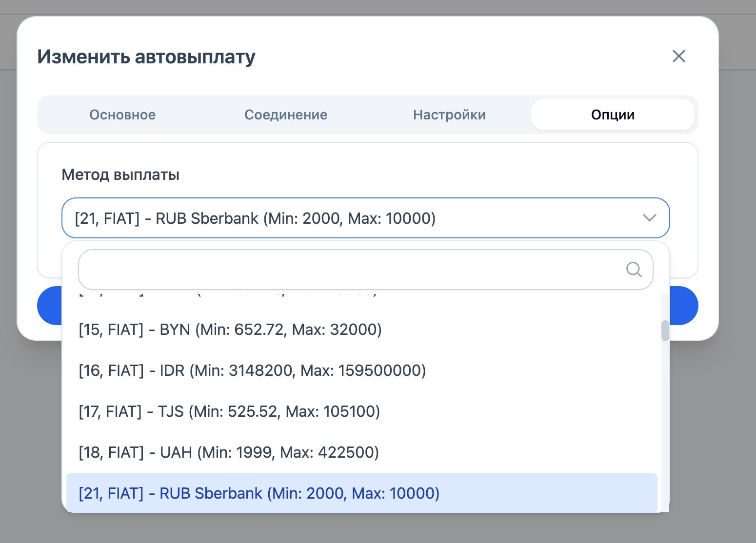Click the dropdown list scrollbar thumb
This screenshot has height=543, width=756.
665,331
